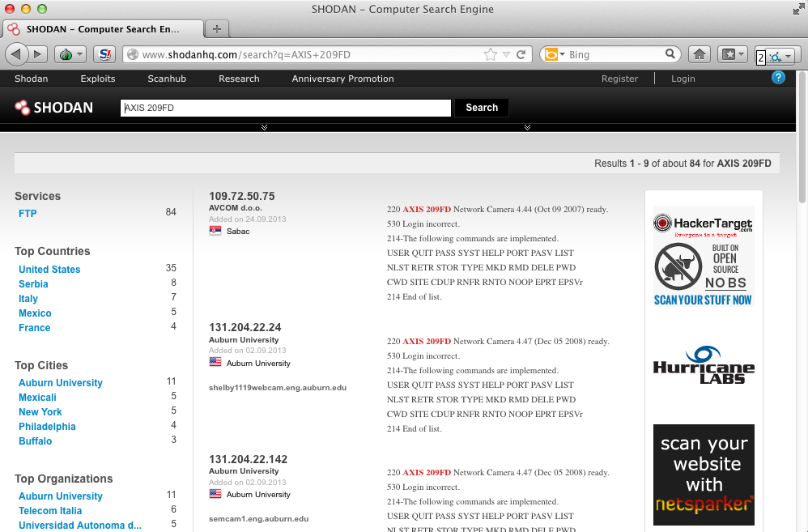Click the magnifier in the Bing search box
The image size is (808, 532).
[x=670, y=53]
